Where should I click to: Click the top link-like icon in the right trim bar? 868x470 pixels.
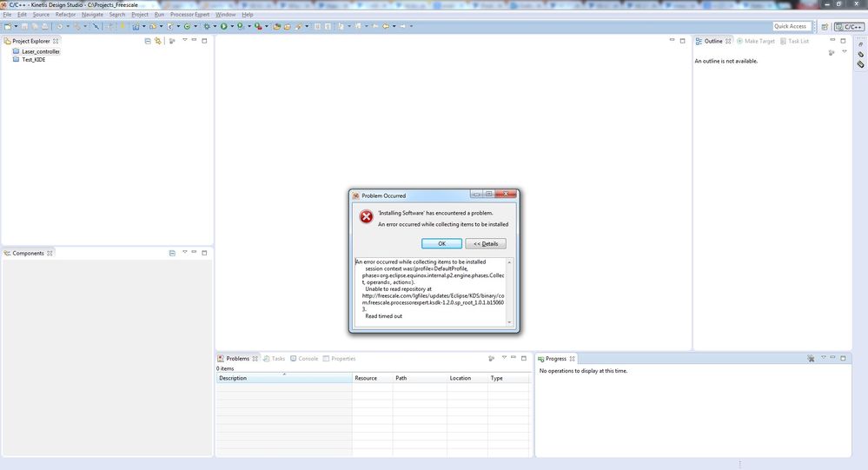click(861, 44)
